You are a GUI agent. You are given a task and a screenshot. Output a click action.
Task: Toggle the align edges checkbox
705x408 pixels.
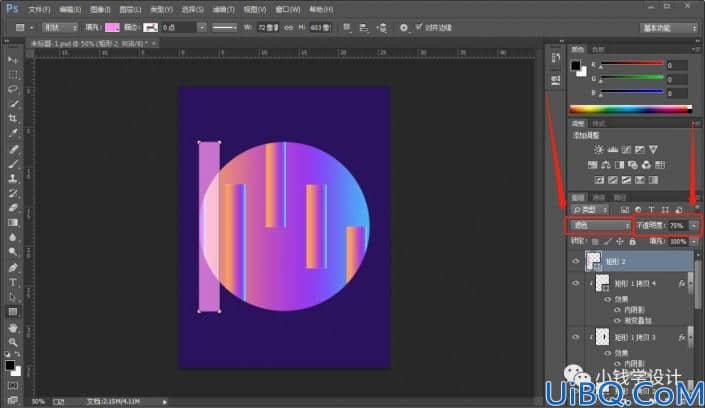[x=419, y=27]
